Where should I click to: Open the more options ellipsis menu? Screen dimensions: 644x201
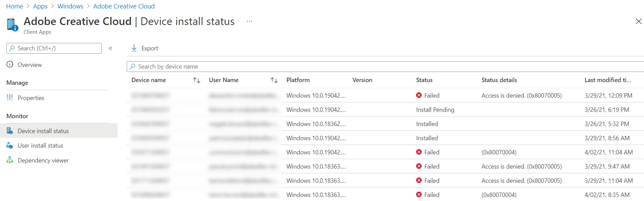pyautogui.click(x=249, y=21)
